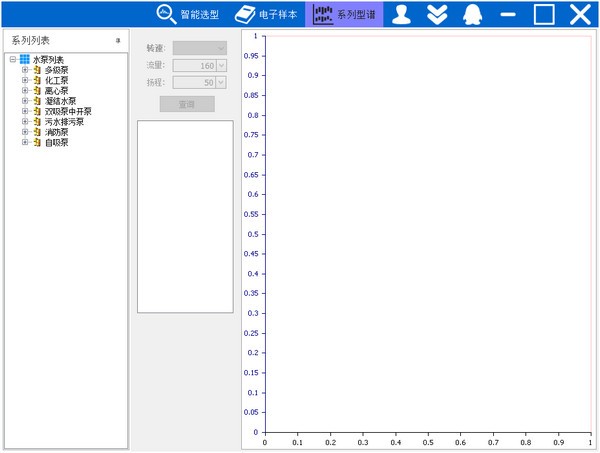Viewport: 600px width, 453px height.
Task: Click the 双吸泵中开泵 folder icon
Action: point(36,111)
